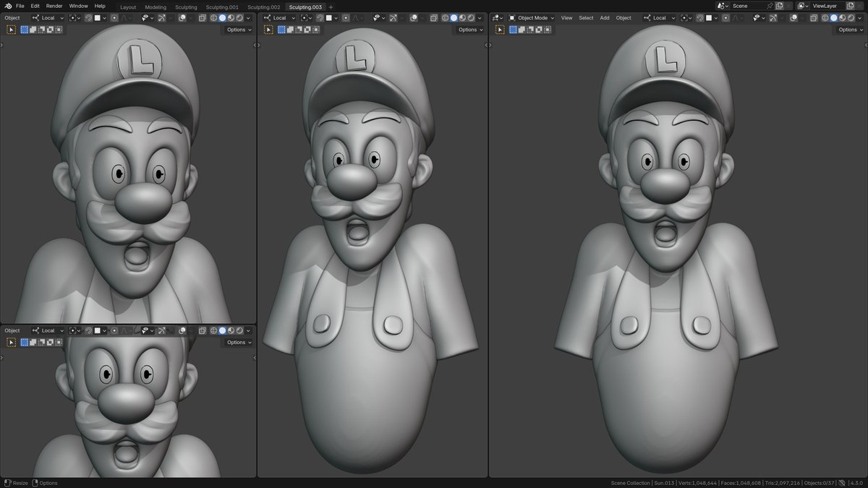Toggle snap magnet in right viewport
This screenshot has height=488, width=868.
tap(699, 18)
